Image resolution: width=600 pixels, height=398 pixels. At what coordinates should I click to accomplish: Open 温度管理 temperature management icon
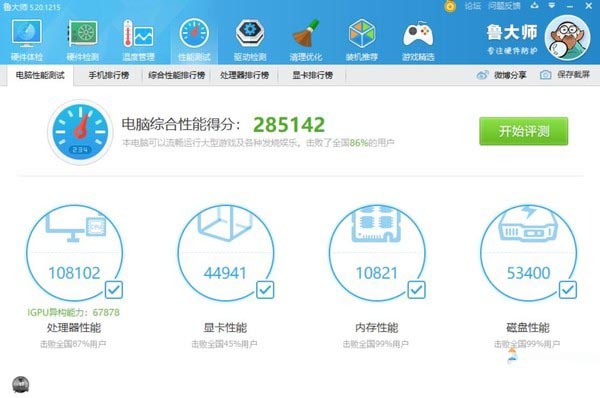138,34
